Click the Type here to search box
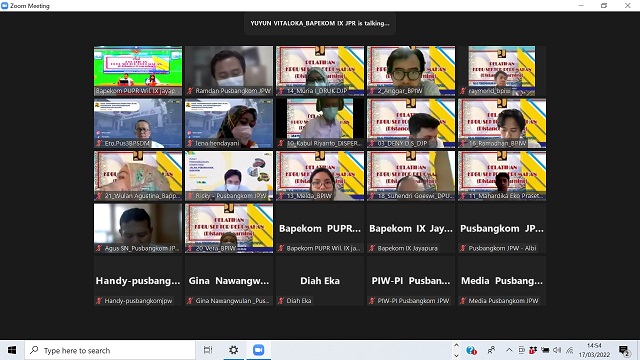This screenshot has width=640, height=360. pos(110,350)
